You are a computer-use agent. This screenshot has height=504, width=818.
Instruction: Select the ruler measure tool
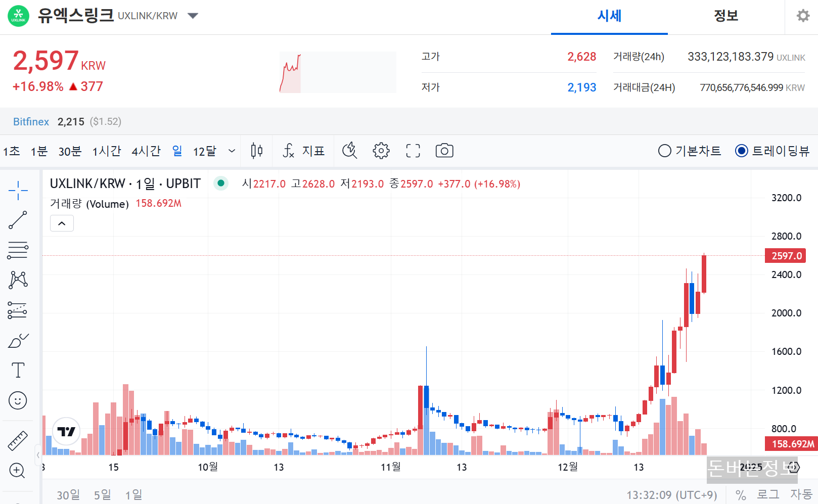18,441
